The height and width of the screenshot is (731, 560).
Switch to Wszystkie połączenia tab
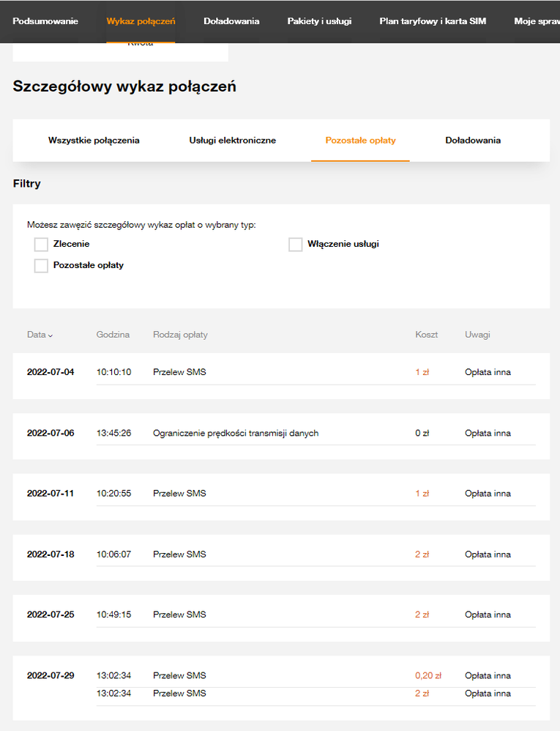pyautogui.click(x=94, y=140)
